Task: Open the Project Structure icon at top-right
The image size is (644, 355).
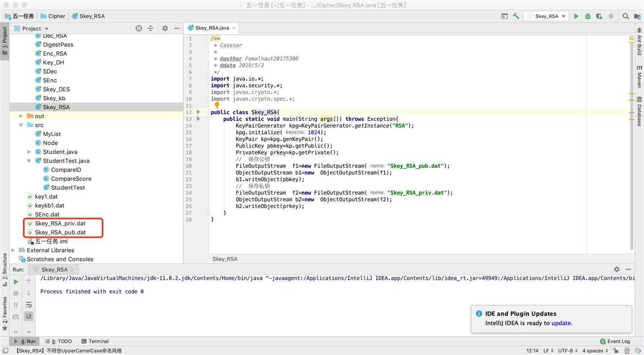Action: (637, 16)
